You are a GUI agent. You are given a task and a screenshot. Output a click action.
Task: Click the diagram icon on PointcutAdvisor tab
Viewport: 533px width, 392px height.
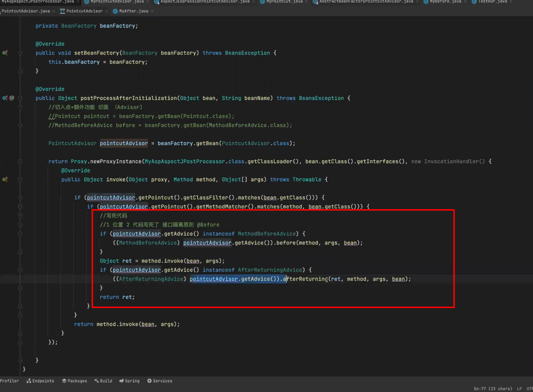[62, 11]
